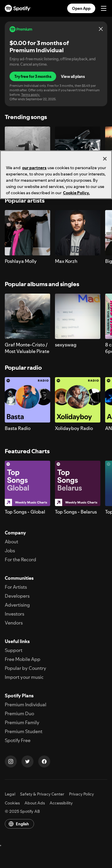
Task: Open the sexyswag album cover
Action: (78, 316)
